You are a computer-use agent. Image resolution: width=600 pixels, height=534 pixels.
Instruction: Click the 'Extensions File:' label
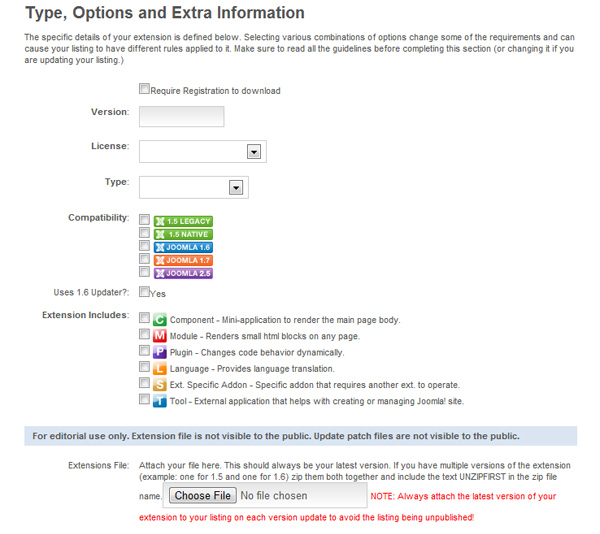coord(98,466)
